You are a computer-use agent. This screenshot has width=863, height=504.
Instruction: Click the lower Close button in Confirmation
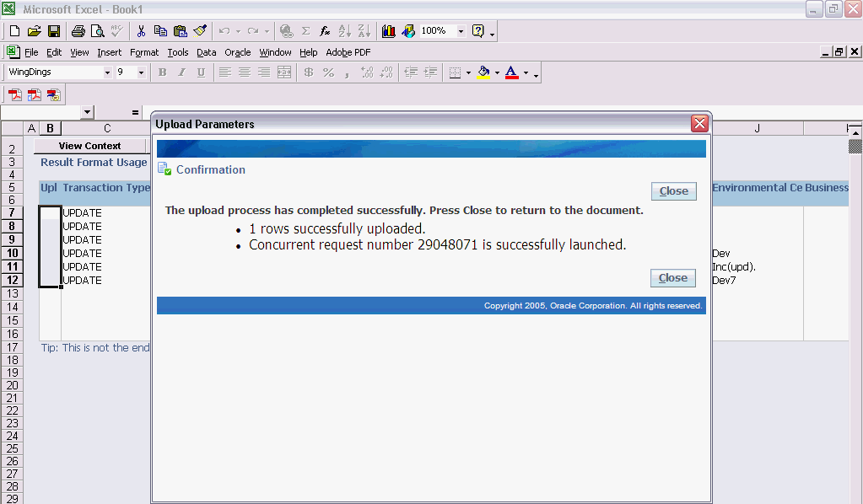point(672,278)
